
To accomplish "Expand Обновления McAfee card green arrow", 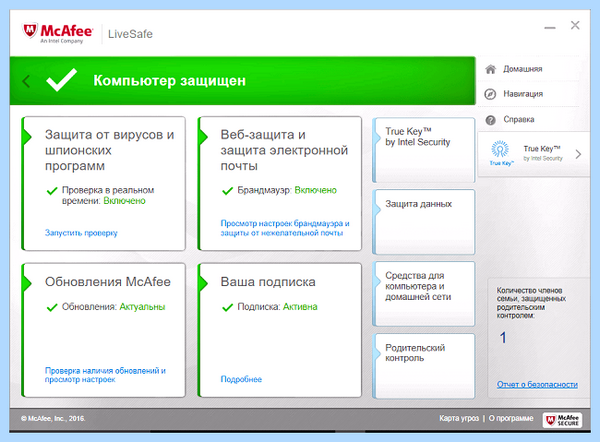I will (27, 284).
